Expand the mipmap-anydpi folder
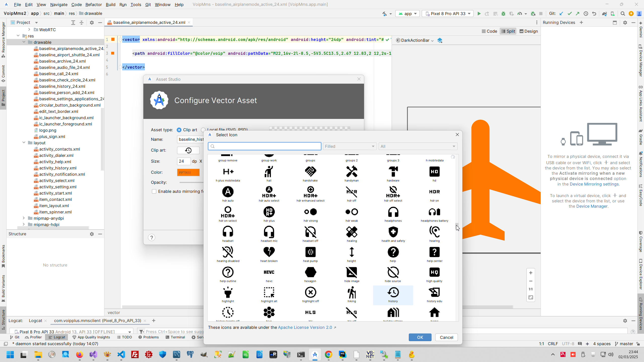The image size is (644, 362). 24,218
